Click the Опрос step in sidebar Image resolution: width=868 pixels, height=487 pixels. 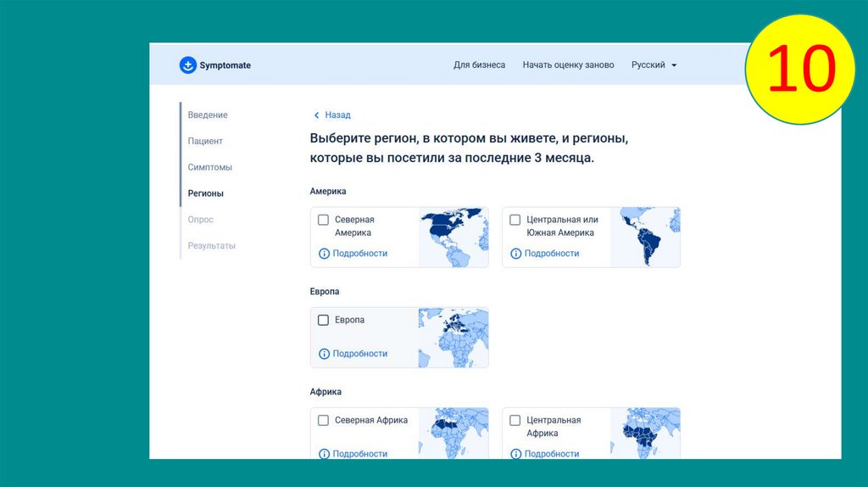200,220
